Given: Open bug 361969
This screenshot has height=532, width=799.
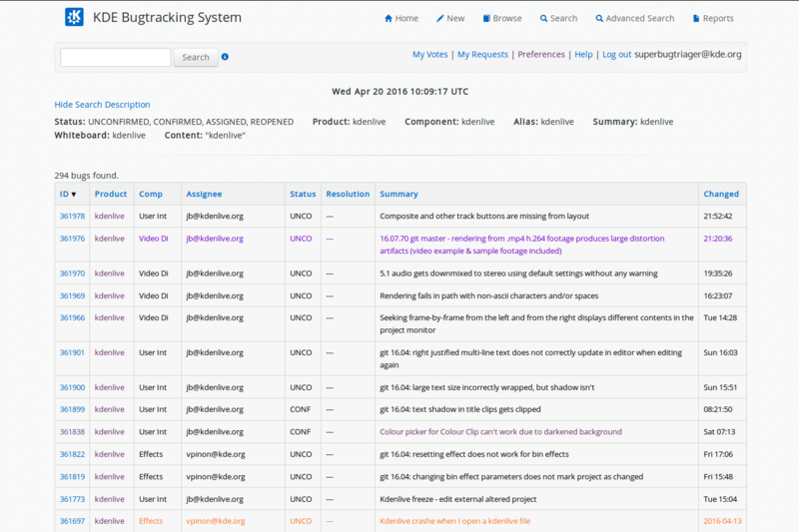Looking at the screenshot, I should click(x=72, y=295).
